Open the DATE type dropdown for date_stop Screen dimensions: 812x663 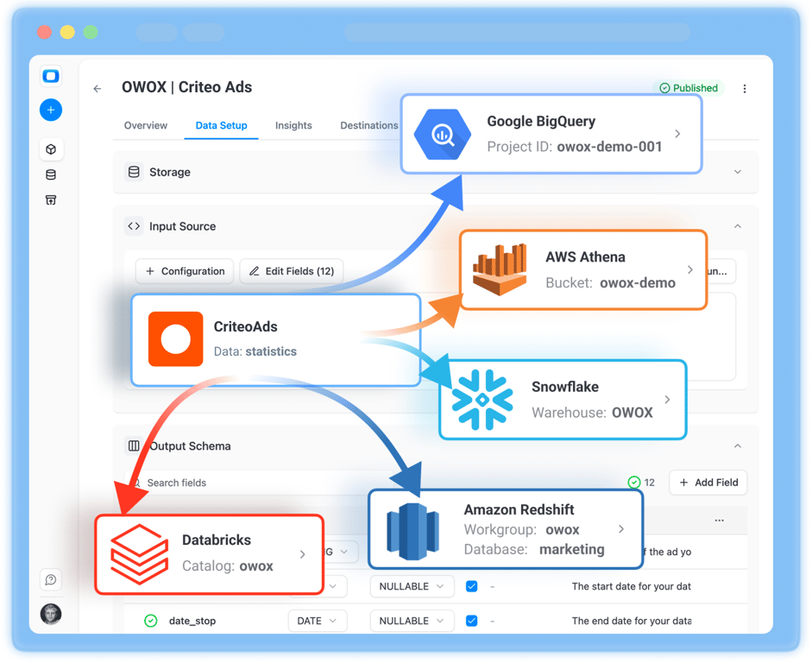point(318,621)
